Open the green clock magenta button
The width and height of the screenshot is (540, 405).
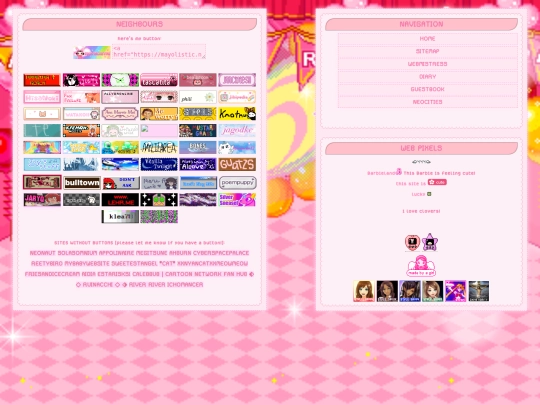[120, 80]
